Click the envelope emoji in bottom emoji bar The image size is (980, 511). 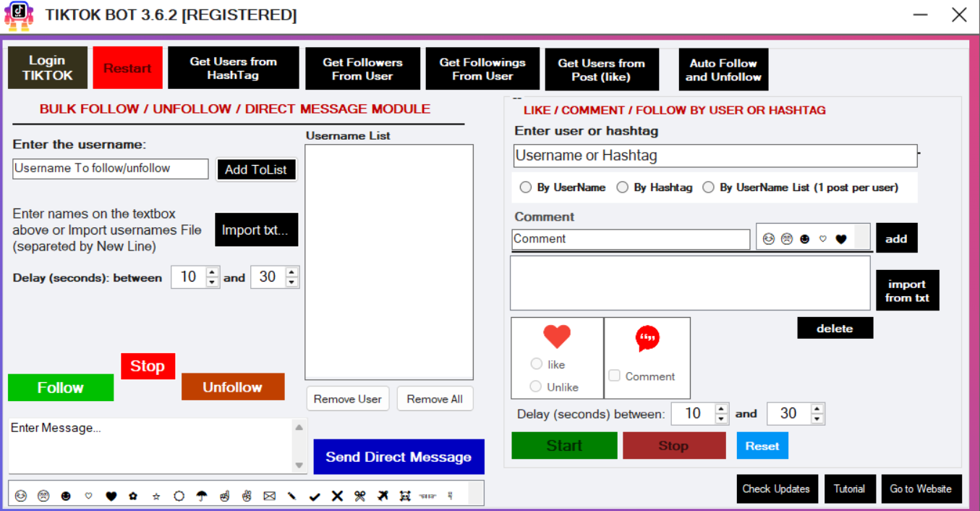(270, 496)
